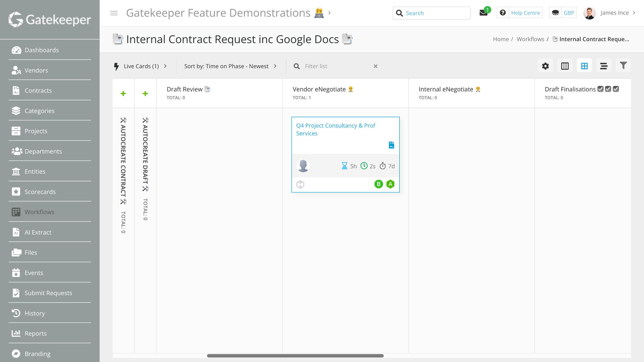Open the funnel filter icon
The height and width of the screenshot is (362, 644).
pyautogui.click(x=623, y=66)
